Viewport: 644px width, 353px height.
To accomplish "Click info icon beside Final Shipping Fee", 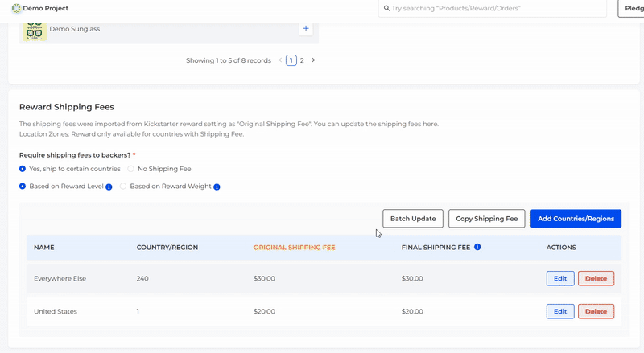I will (477, 247).
